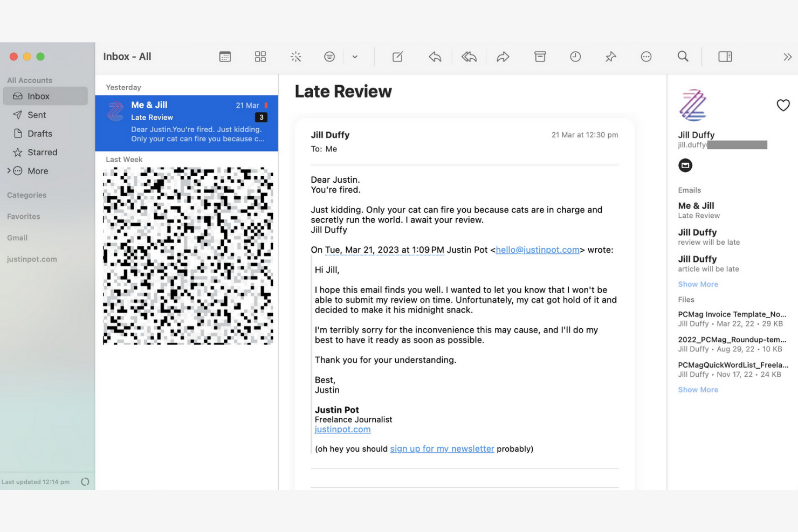Toggle the filter icon next to the chevron
Image resolution: width=798 pixels, height=532 pixels.
click(329, 56)
